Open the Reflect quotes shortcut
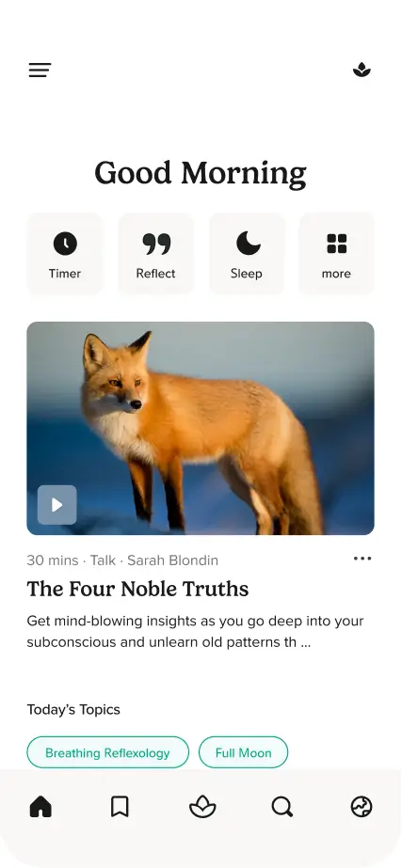This screenshot has height=868, width=402. (x=155, y=254)
